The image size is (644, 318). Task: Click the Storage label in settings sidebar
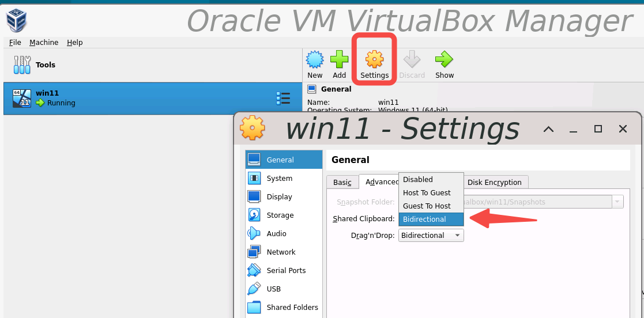pyautogui.click(x=280, y=215)
